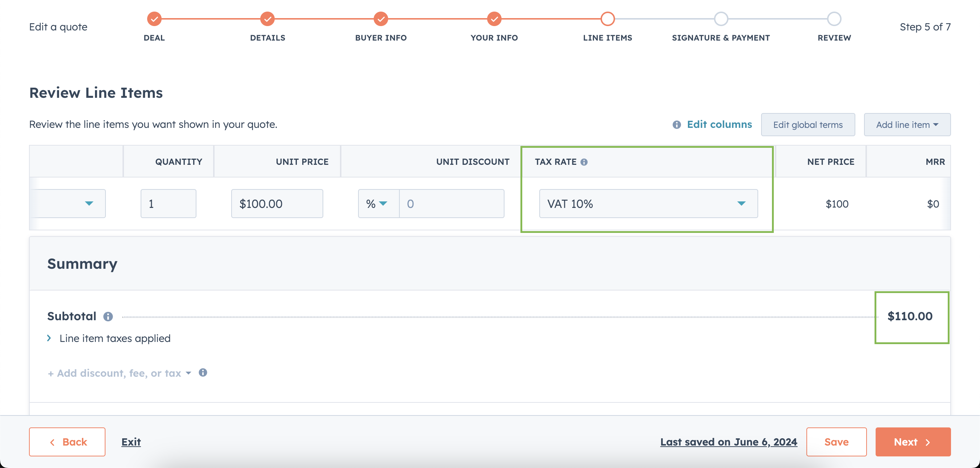Screen dimensions: 980x468
Task: Click the Exit link
Action: pos(131,442)
